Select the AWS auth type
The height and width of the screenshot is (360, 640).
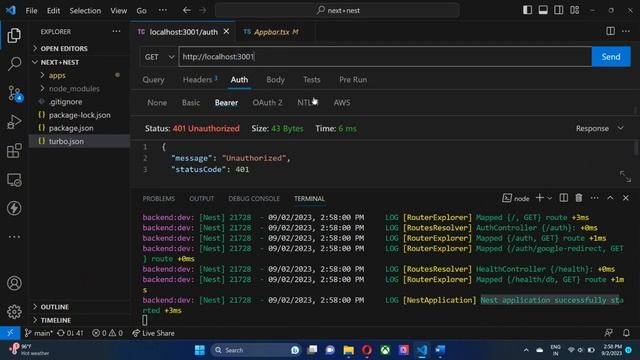tap(342, 102)
